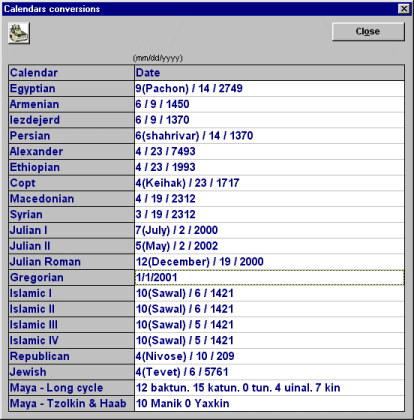Viewport: 414px width, 420px height.
Task: Click the Armenian calendar row label
Action: tap(71, 104)
